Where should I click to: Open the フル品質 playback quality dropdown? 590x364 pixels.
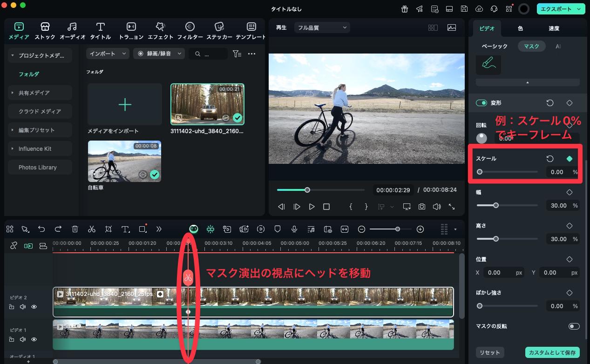(322, 27)
